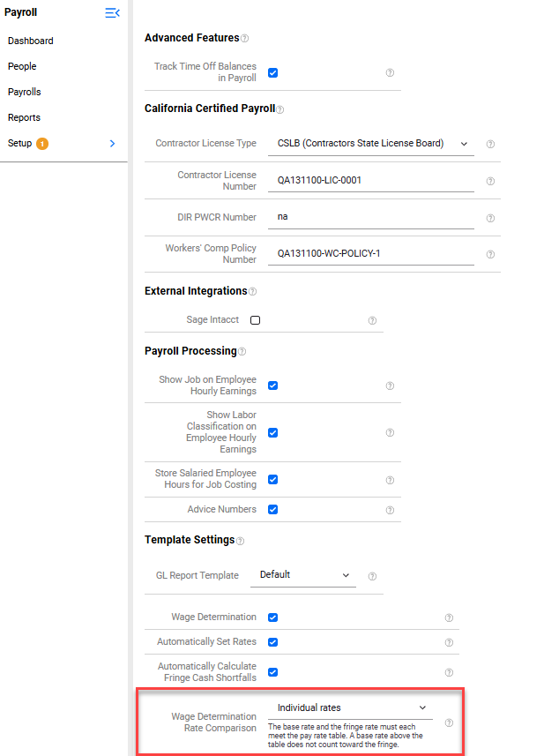Edit the Contractor License Number field
This screenshot has height=756, width=544.
tap(371, 181)
